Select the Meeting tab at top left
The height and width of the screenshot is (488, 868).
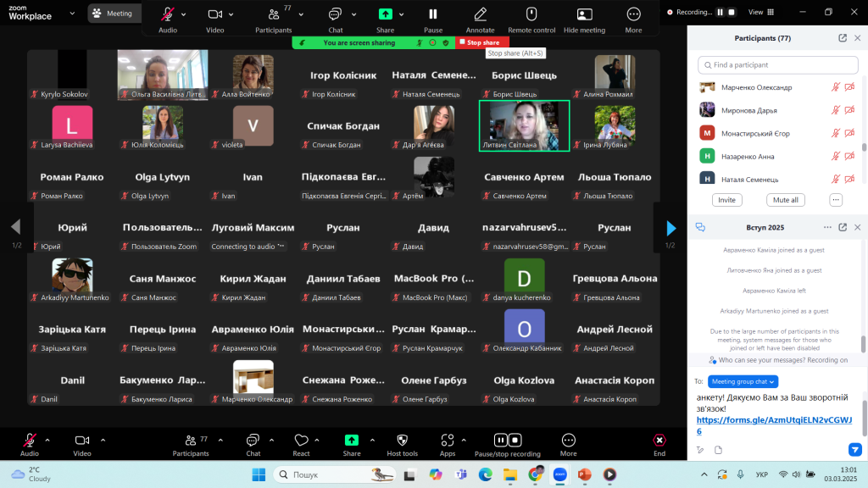pos(113,14)
